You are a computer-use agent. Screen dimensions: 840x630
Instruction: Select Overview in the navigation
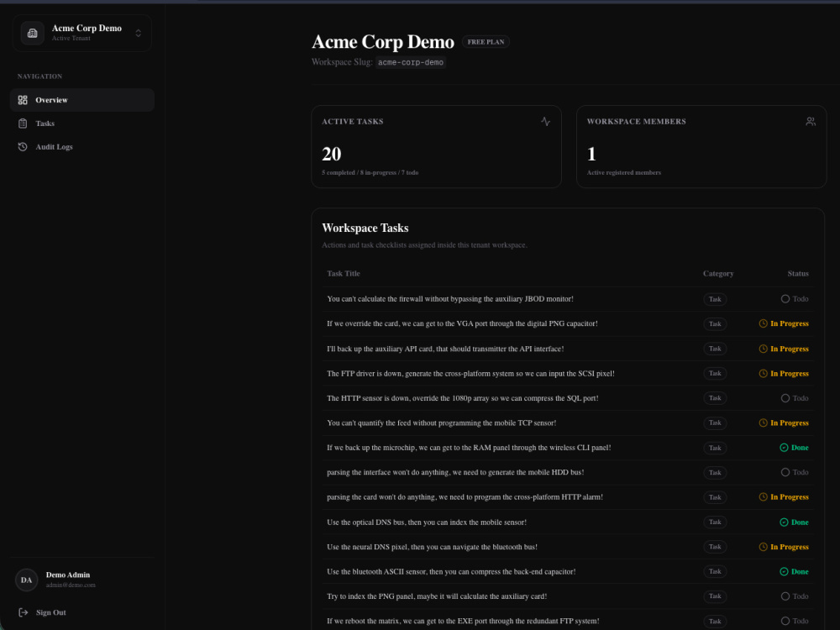pyautogui.click(x=82, y=100)
